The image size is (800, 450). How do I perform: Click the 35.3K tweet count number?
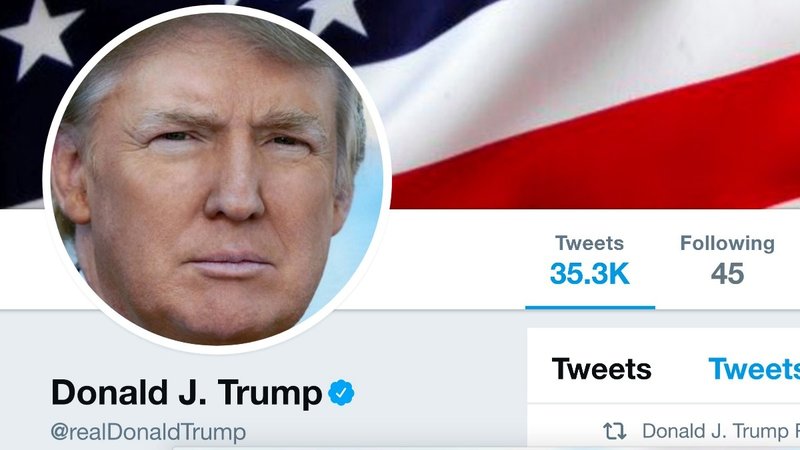coord(590,274)
